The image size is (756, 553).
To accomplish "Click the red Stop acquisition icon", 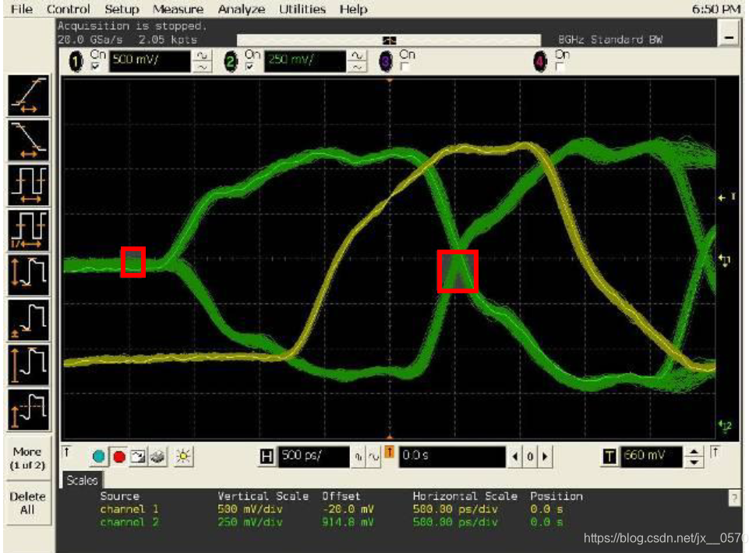I will tap(118, 458).
